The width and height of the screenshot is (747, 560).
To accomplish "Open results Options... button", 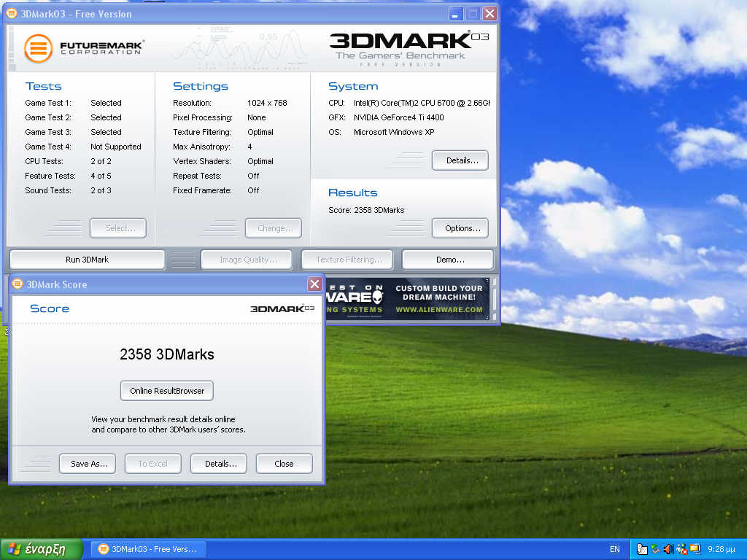I will coord(460,228).
